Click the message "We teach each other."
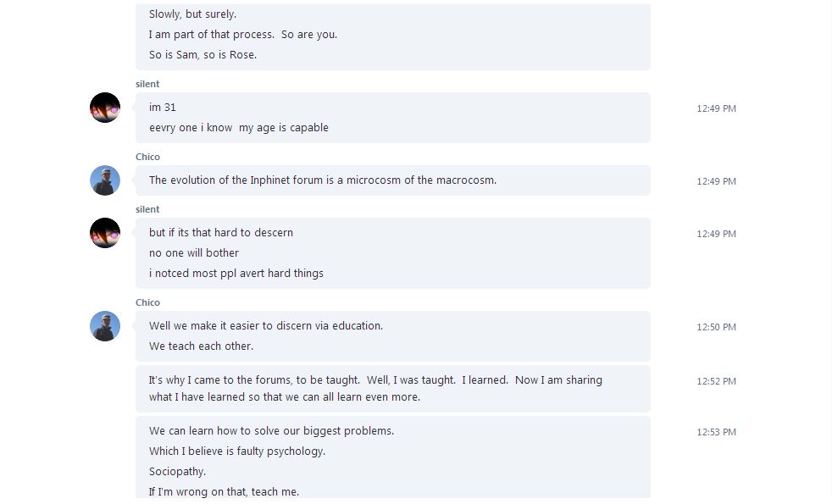This screenshot has width=832, height=504. pos(201,346)
